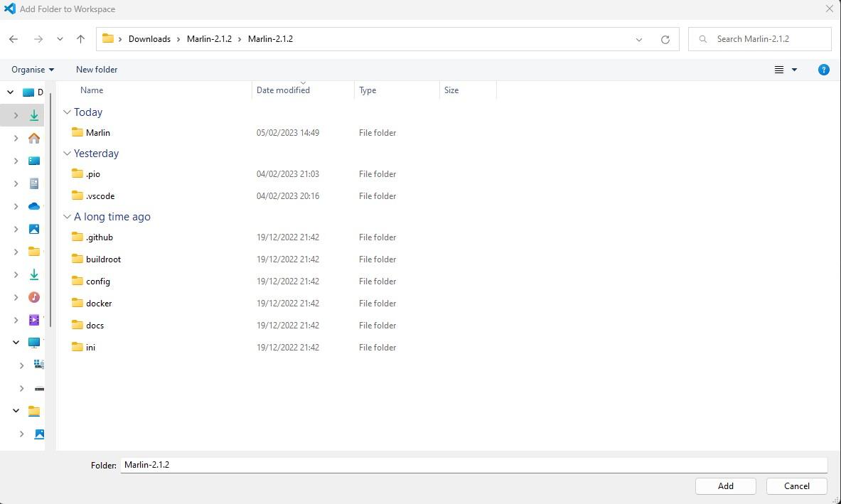Click the Help question mark icon

pos(823,69)
